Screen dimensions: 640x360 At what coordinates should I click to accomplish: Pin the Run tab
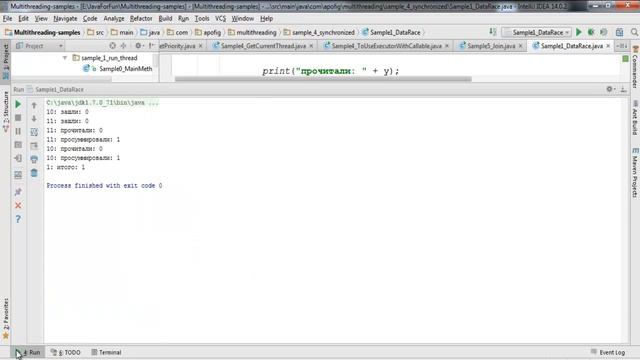point(18,192)
